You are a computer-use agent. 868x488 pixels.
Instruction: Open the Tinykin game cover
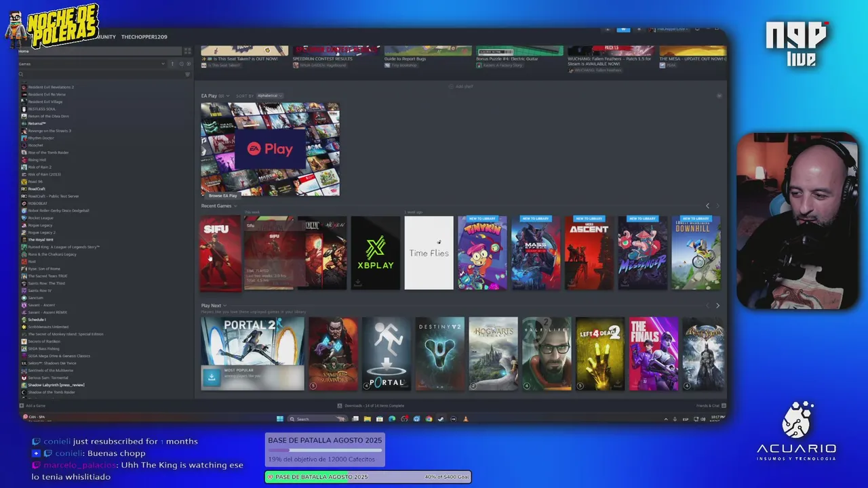[x=482, y=253]
